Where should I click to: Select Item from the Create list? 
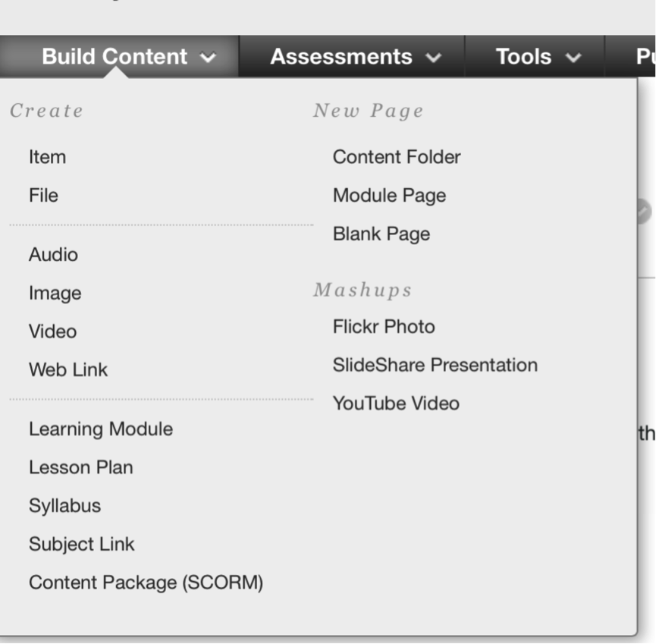47,157
